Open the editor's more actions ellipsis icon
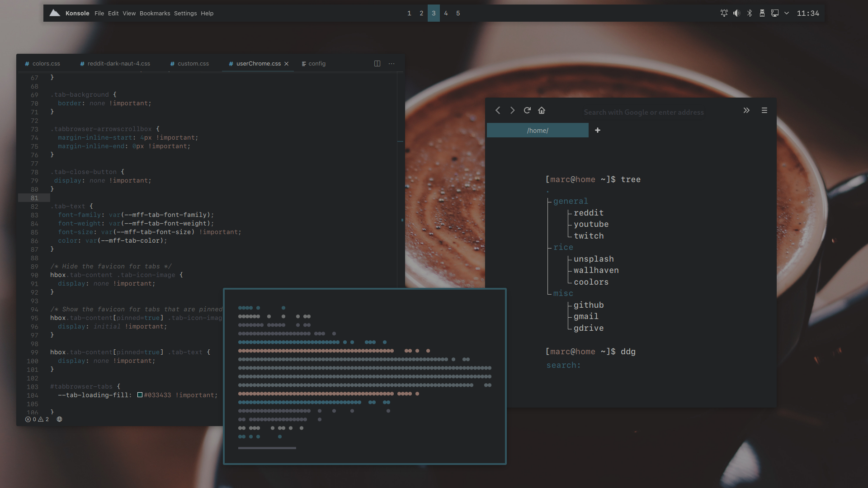The image size is (868, 488). [x=392, y=63]
